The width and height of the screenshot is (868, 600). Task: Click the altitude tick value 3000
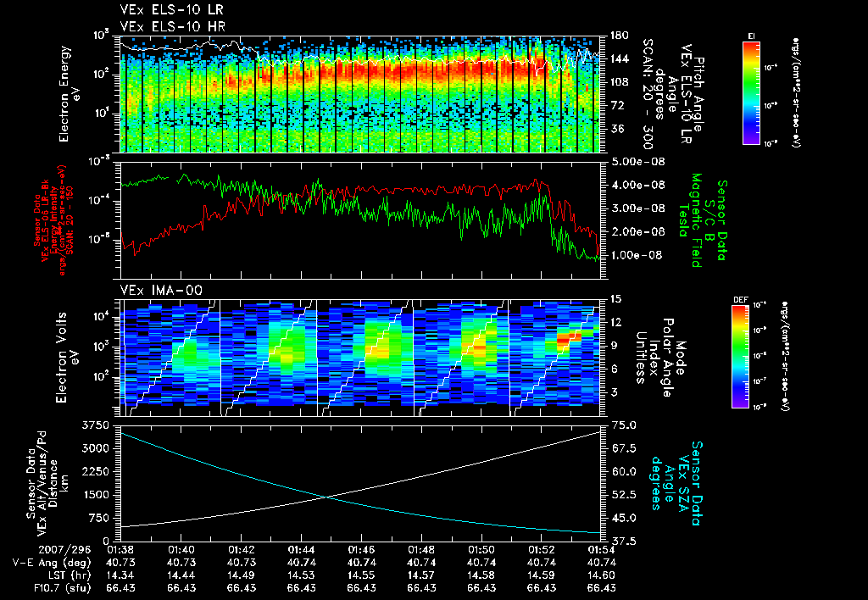coord(96,448)
